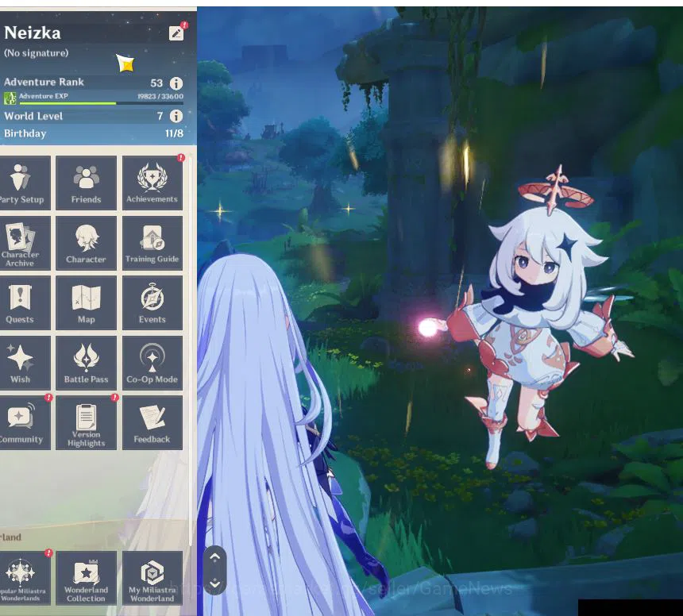Open My Miliastra Wonderland
Viewport: 683px width, 616px height.
tap(152, 578)
